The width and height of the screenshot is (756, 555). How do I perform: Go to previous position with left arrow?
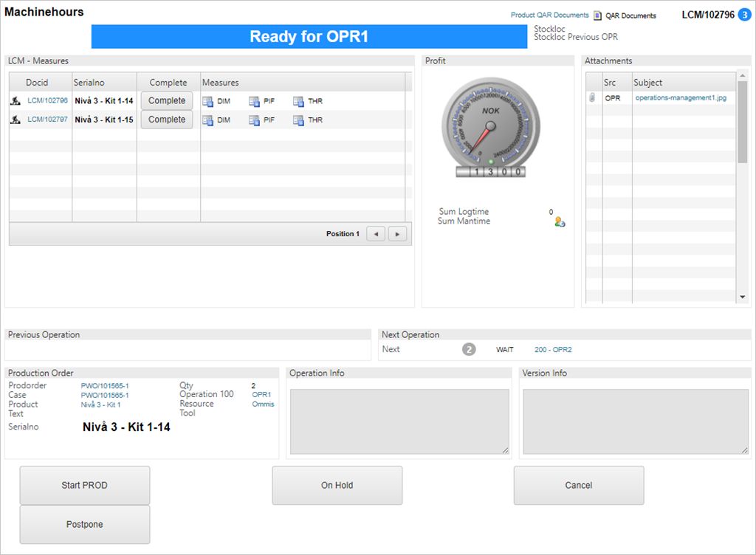tap(376, 234)
